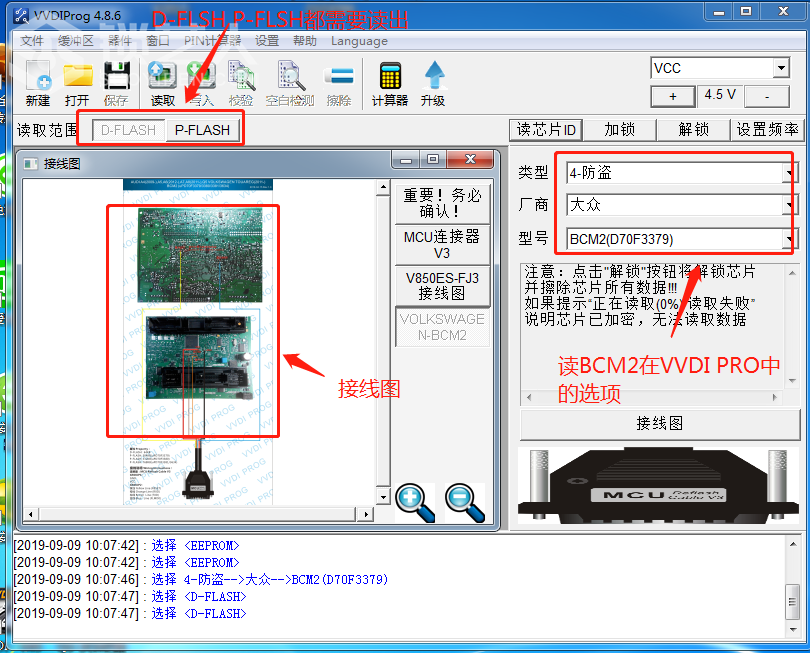Click the VOLKSWAGEN-BCM2 diagram button
This screenshot has width=810, height=653.
[442, 327]
